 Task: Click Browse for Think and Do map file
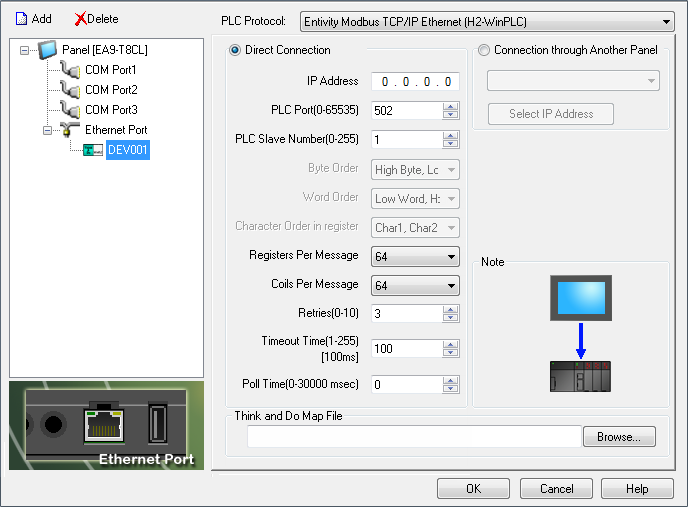(618, 437)
